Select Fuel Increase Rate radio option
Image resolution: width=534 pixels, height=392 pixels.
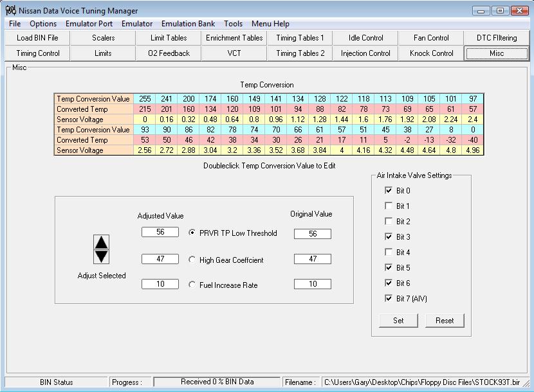click(192, 285)
